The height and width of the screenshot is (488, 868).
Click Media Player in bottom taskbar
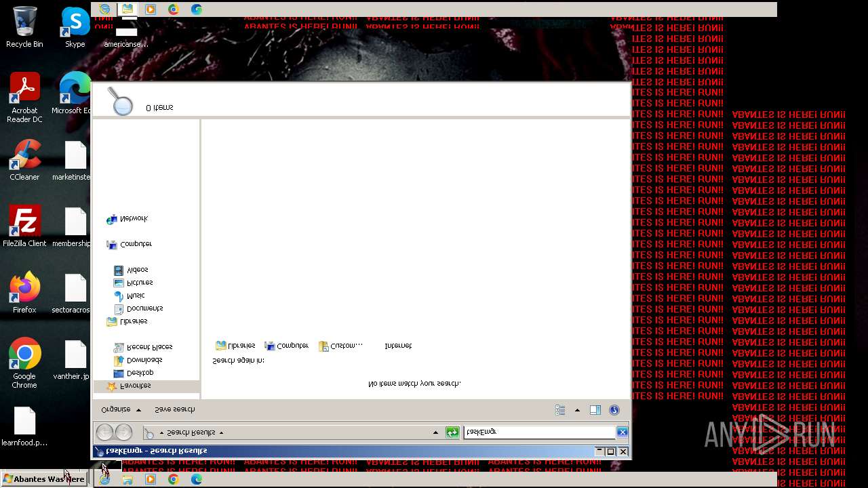point(151,479)
